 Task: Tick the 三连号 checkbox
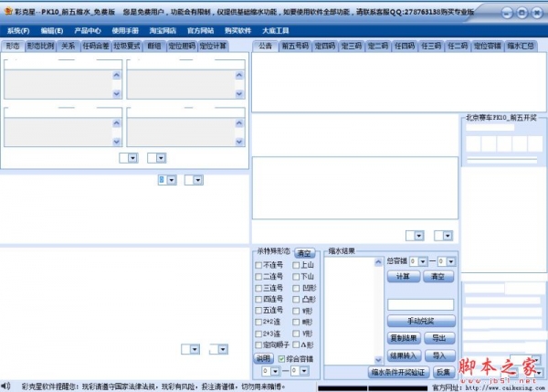point(258,288)
